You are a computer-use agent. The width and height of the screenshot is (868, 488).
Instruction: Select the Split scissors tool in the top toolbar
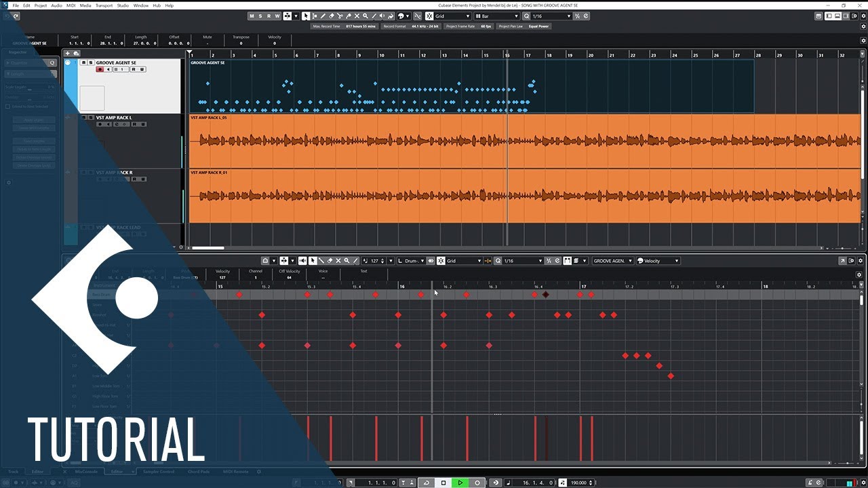[340, 16]
